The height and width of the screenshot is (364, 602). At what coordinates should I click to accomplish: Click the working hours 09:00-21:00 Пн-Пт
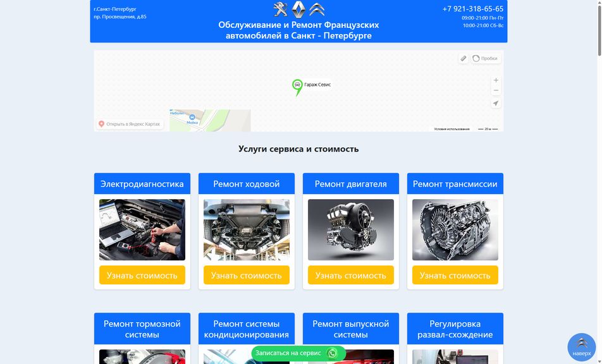tap(482, 18)
